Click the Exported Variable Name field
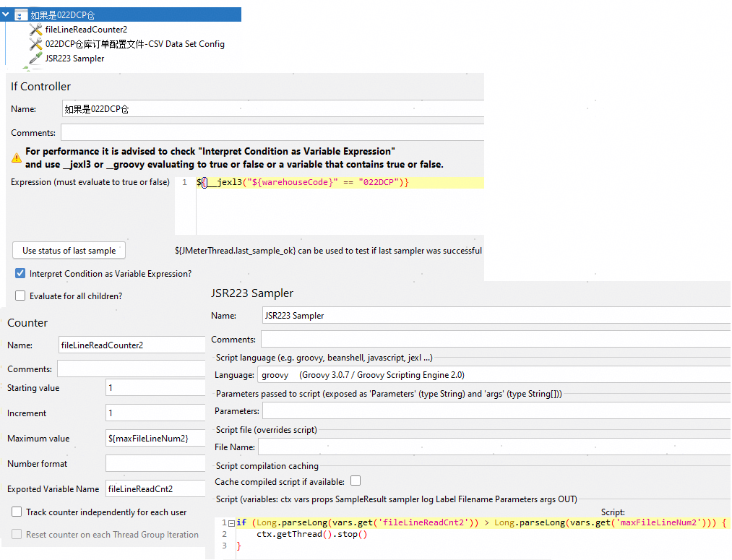 [155, 488]
